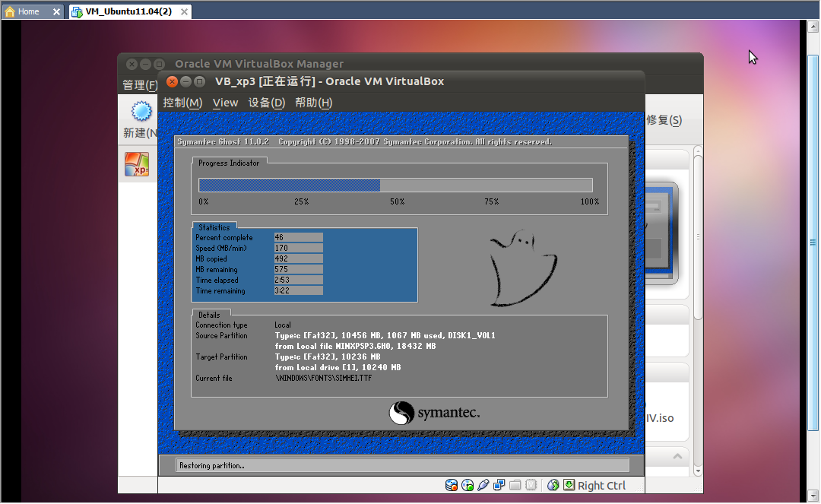Click the Manager details pane vertical scrollbar
Viewport: 821px width, 504px height.
[697, 236]
